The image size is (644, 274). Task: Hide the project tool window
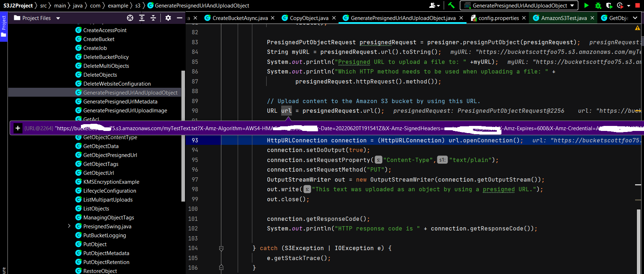(x=180, y=18)
